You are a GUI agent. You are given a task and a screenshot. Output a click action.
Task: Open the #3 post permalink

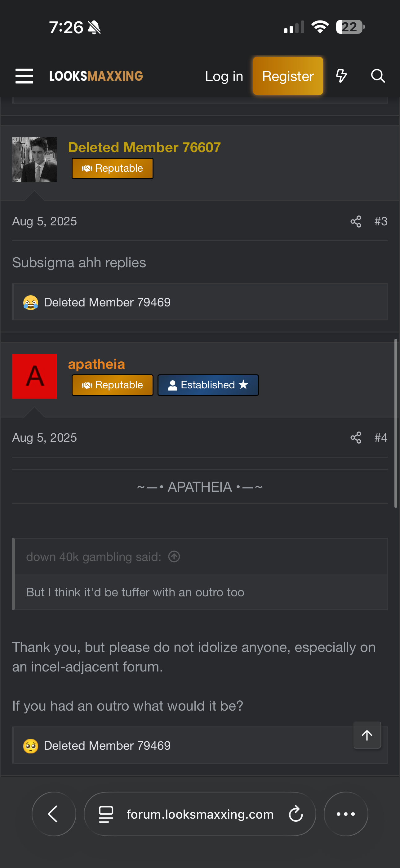click(x=381, y=221)
